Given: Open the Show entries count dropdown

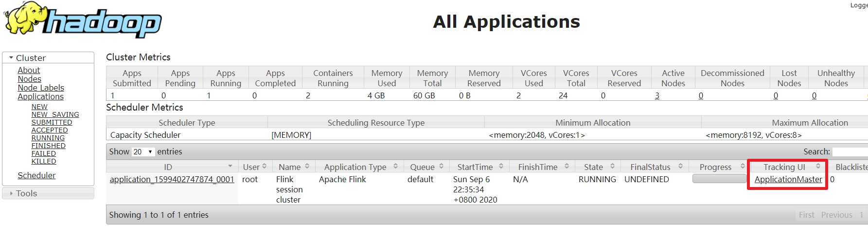Looking at the screenshot, I should click(x=143, y=152).
